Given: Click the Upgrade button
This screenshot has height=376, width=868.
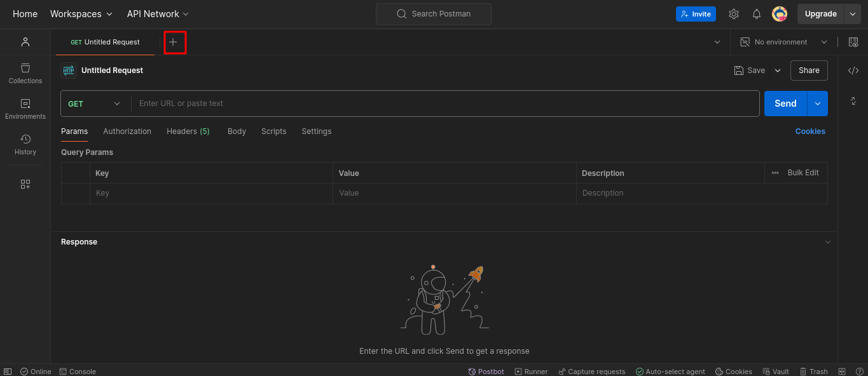Looking at the screenshot, I should pos(821,14).
